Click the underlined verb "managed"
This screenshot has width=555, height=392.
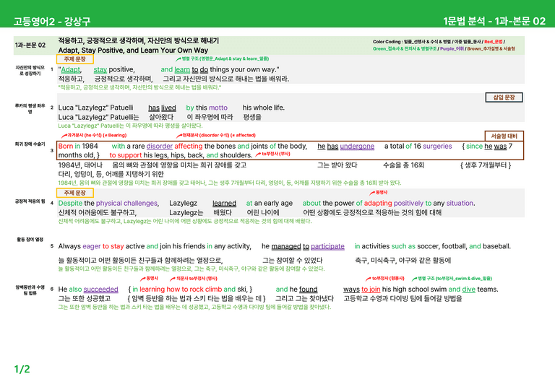(286, 246)
